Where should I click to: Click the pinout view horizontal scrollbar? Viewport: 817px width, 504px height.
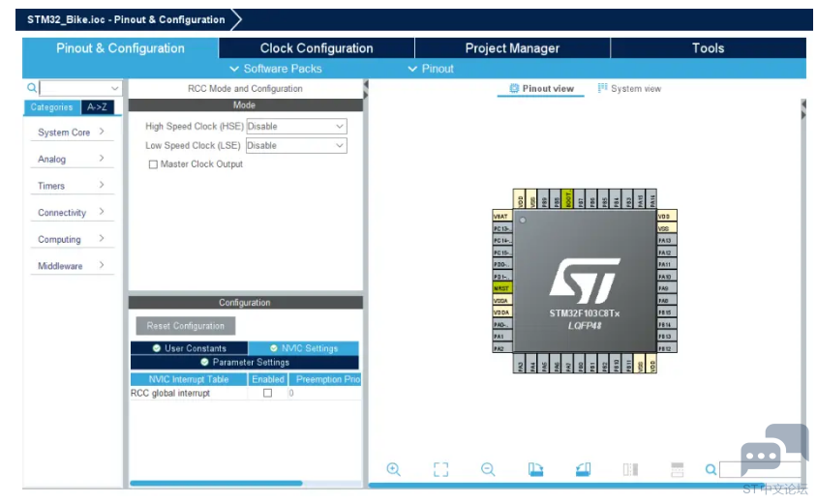click(565, 486)
